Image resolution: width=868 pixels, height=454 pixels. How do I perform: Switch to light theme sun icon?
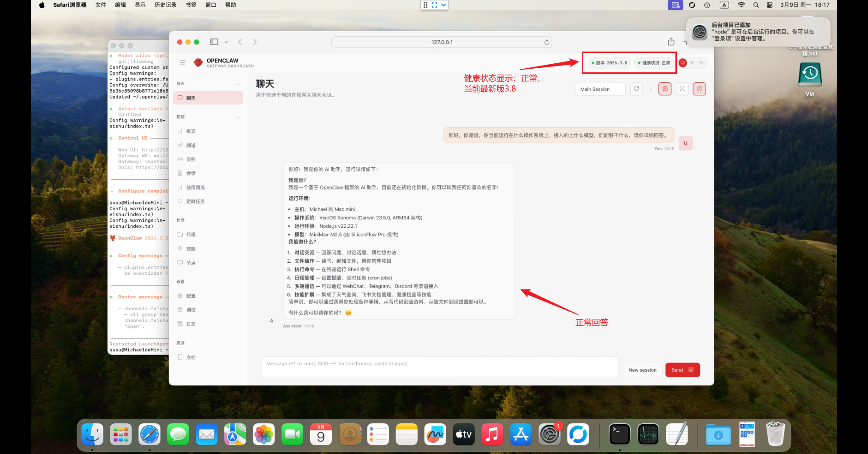click(x=692, y=63)
